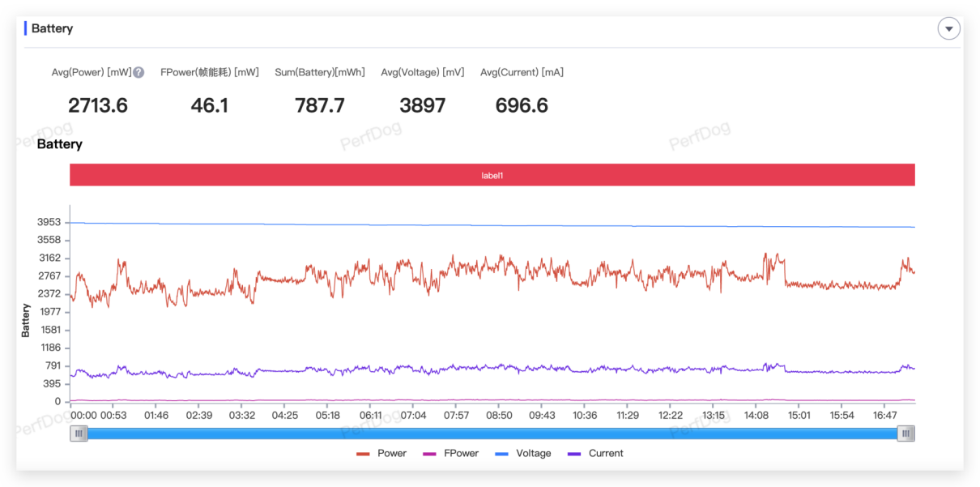Image resolution: width=980 pixels, height=487 pixels.
Task: Toggle the Voltage series in the legend
Action: pyautogui.click(x=523, y=453)
